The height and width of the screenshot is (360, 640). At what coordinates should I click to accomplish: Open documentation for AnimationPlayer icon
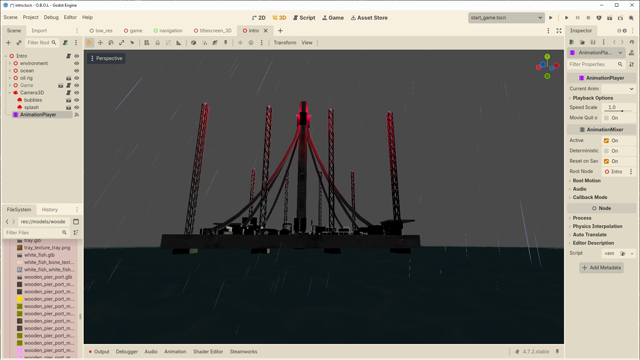[631, 53]
